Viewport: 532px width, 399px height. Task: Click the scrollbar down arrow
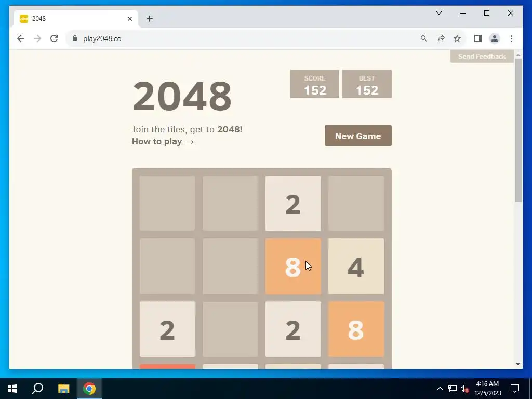pos(518,364)
